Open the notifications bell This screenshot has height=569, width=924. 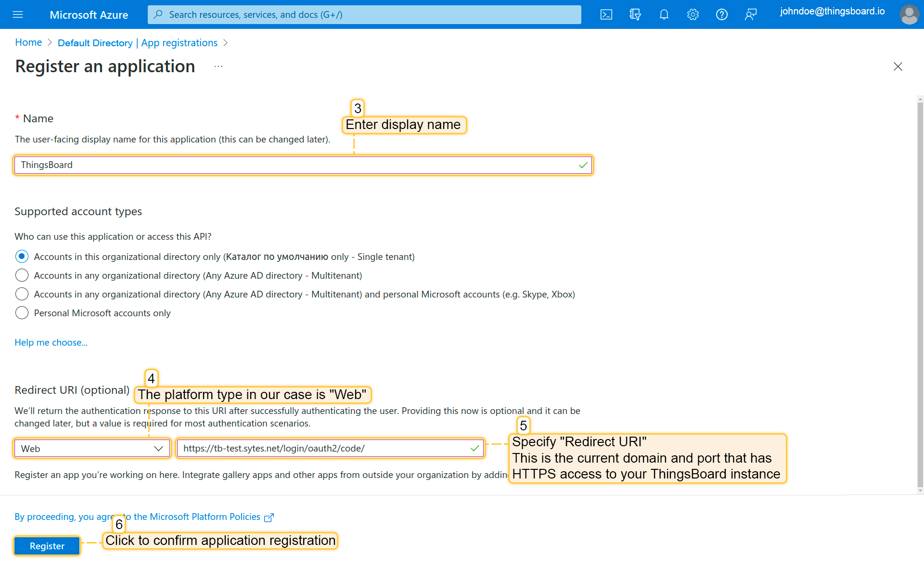click(664, 14)
